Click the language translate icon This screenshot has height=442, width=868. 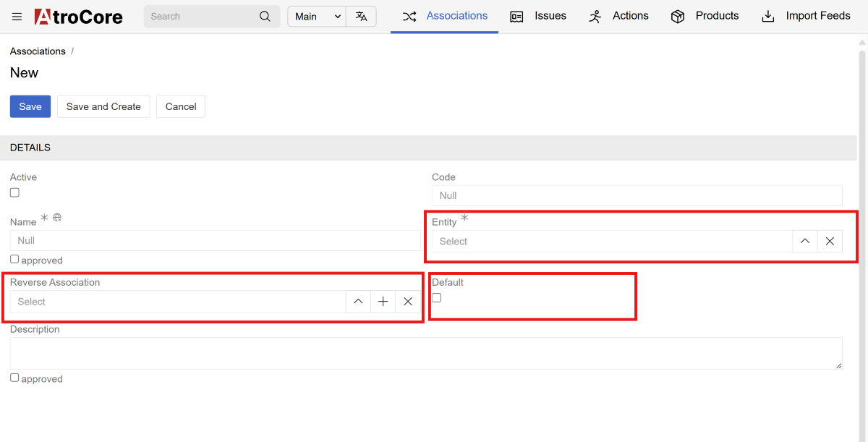click(x=361, y=17)
